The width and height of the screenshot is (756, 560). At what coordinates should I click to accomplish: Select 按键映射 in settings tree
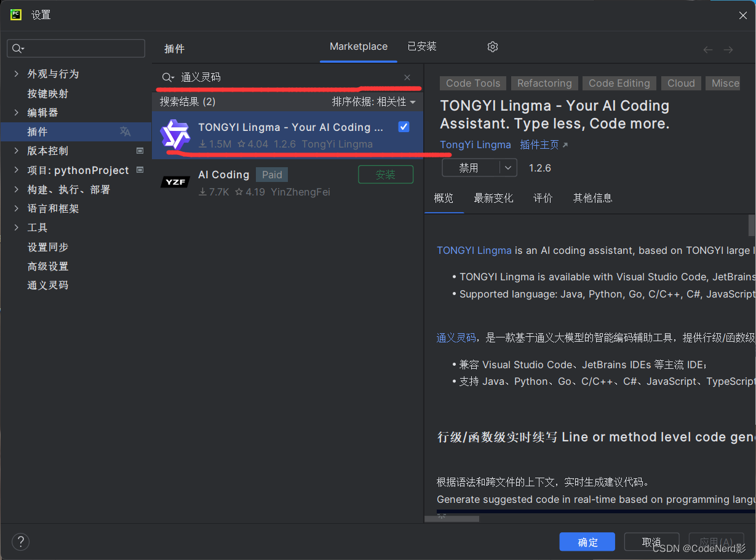coord(48,93)
